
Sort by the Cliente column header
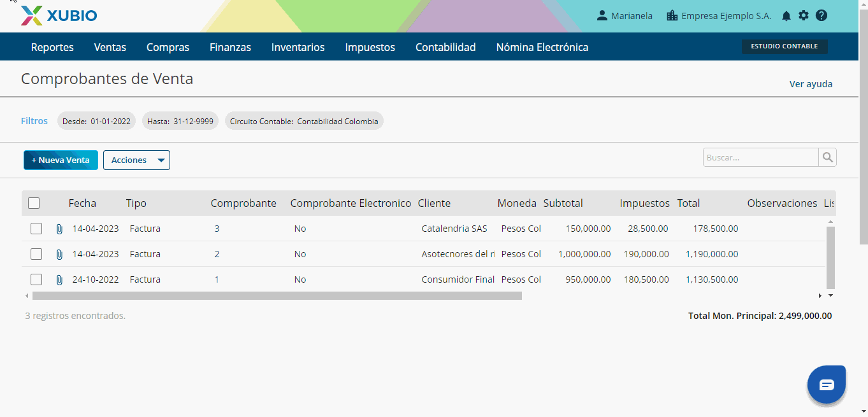click(x=434, y=203)
